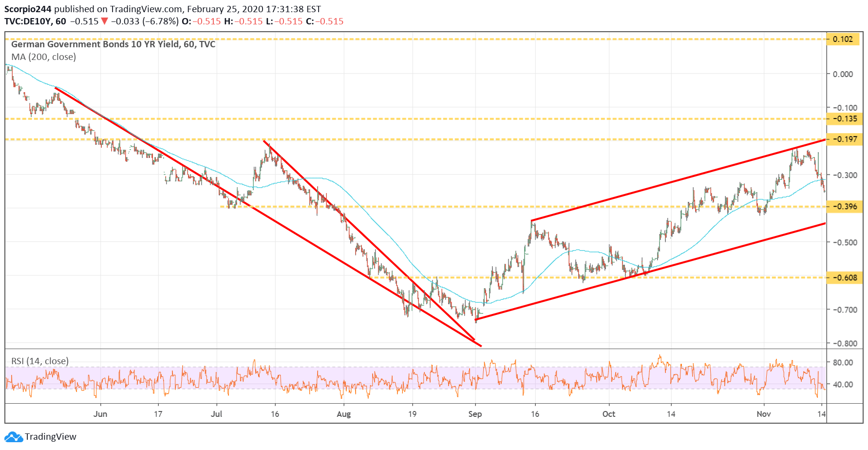Click the TradingView text at bottom left
Image resolution: width=868 pixels, height=450 pixels.
pos(51,437)
